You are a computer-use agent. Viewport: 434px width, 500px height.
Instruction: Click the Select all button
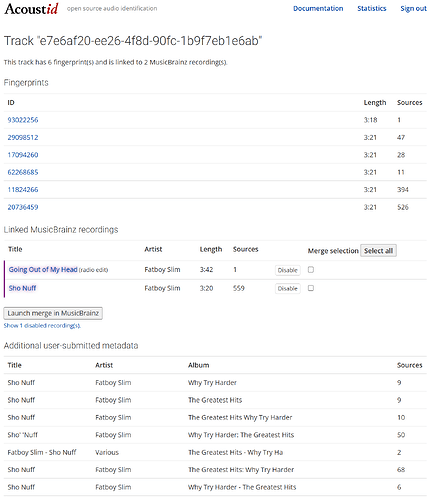(378, 251)
